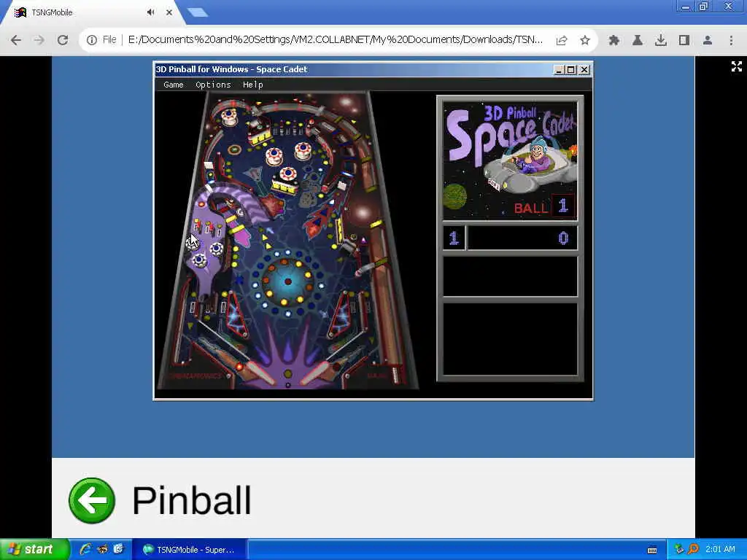Open Chrome's three-dot menu
The width and height of the screenshot is (747, 560).
point(731,41)
